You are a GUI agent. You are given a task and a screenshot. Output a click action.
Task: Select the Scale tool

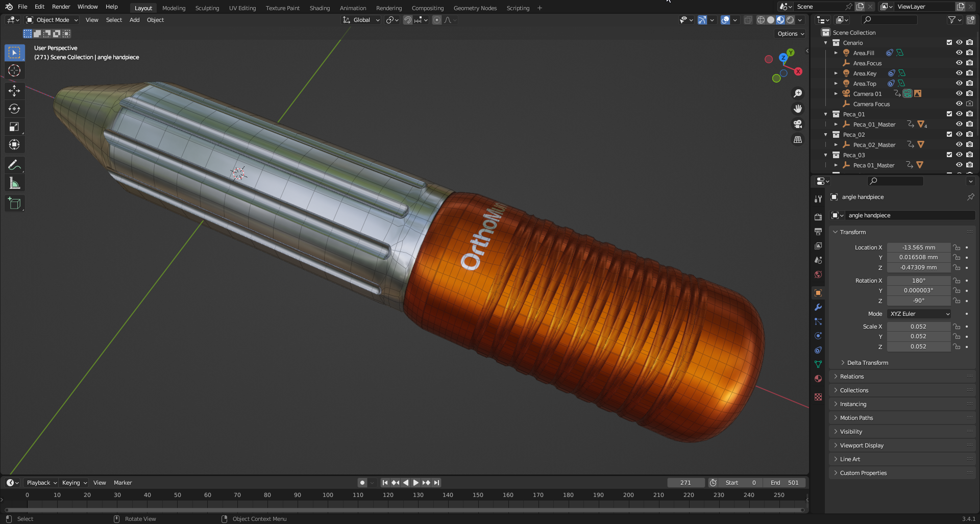pyautogui.click(x=14, y=127)
